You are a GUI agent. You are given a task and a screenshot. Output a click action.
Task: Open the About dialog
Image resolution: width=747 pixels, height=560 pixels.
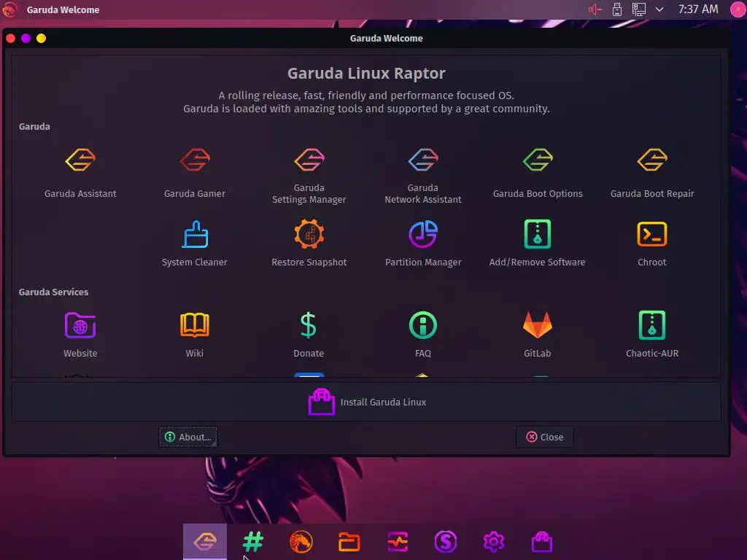click(x=188, y=437)
